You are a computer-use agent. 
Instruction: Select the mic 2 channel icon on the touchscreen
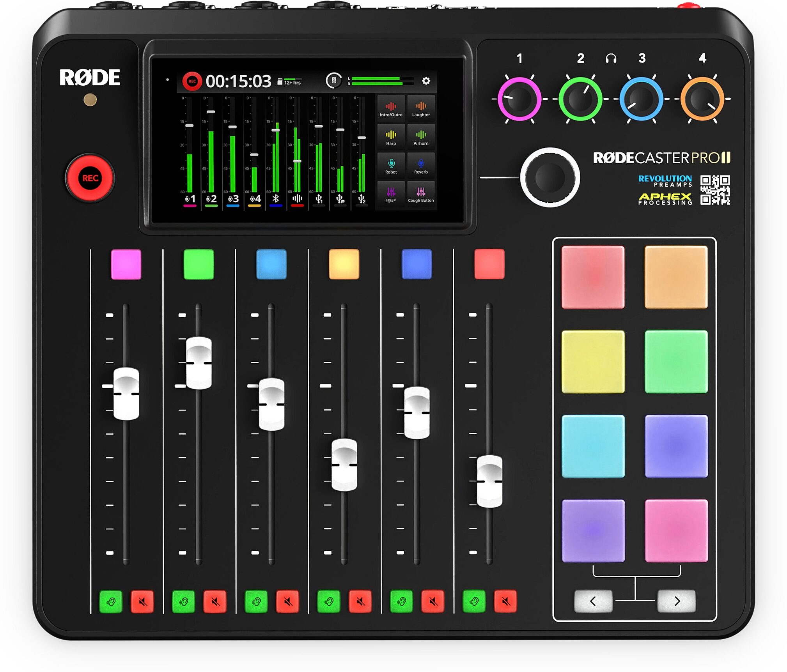pos(211,199)
